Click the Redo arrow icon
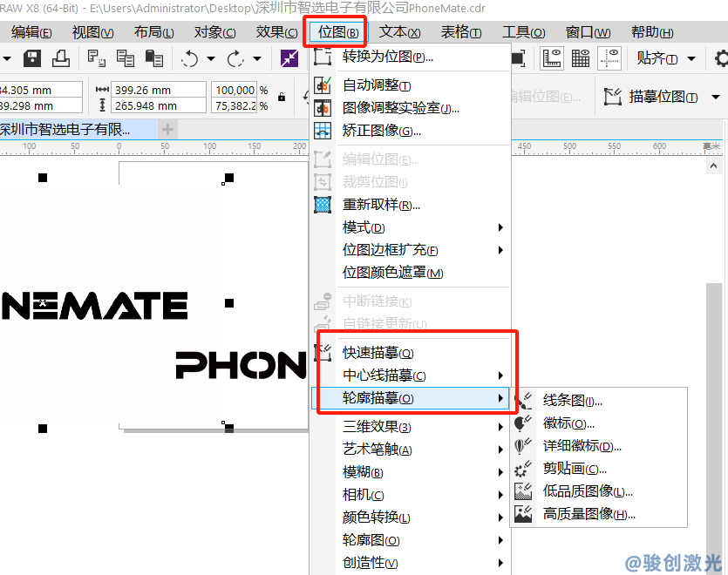The image size is (728, 575). [x=235, y=58]
